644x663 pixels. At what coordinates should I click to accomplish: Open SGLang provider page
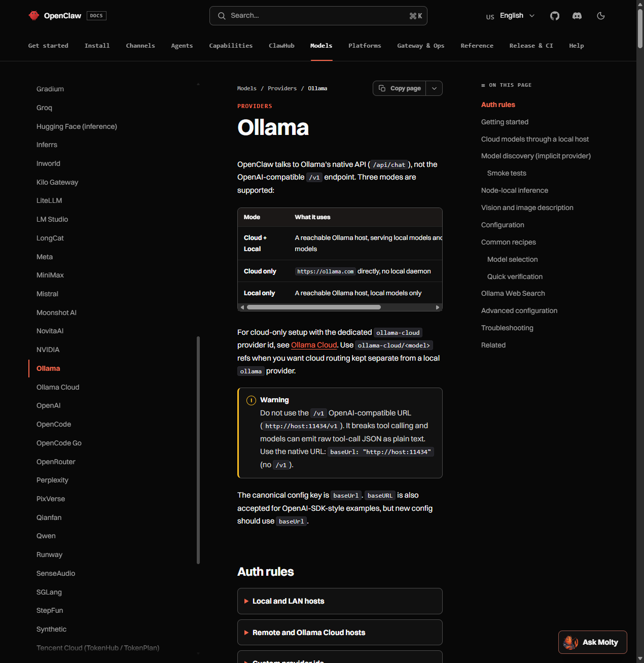(49, 592)
